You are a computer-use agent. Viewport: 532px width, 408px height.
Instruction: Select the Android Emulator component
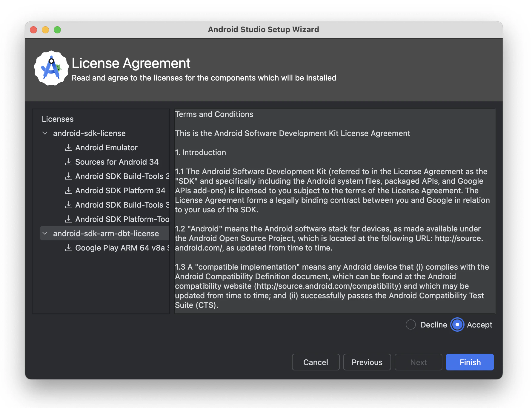pos(106,147)
